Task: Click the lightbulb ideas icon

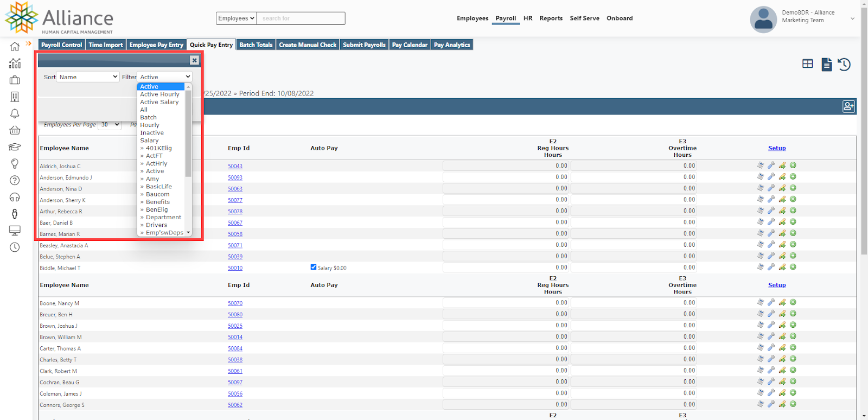Action: point(15,163)
